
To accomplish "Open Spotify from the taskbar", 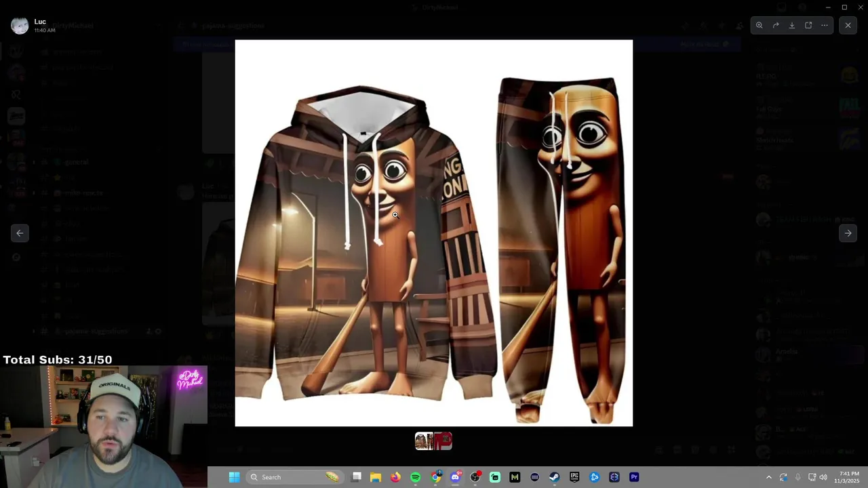I will coord(415,477).
